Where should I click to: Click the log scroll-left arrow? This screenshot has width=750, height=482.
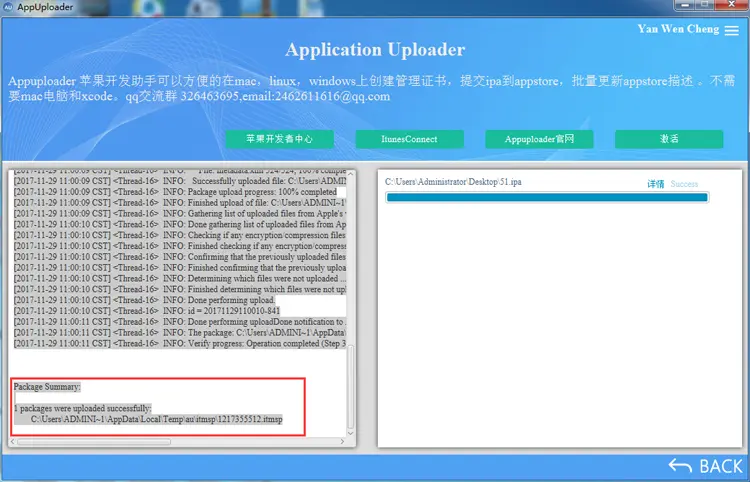coord(13,442)
